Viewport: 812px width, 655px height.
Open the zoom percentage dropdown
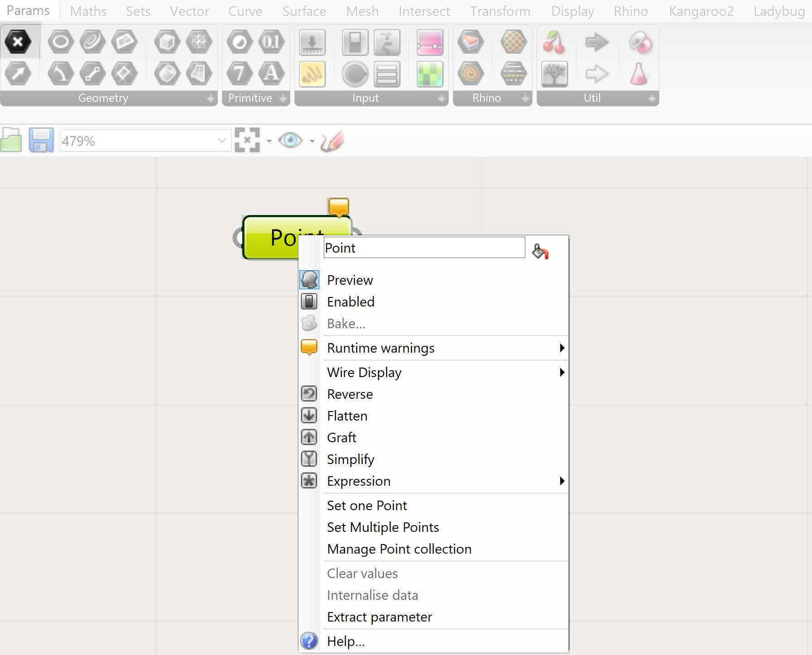click(222, 141)
